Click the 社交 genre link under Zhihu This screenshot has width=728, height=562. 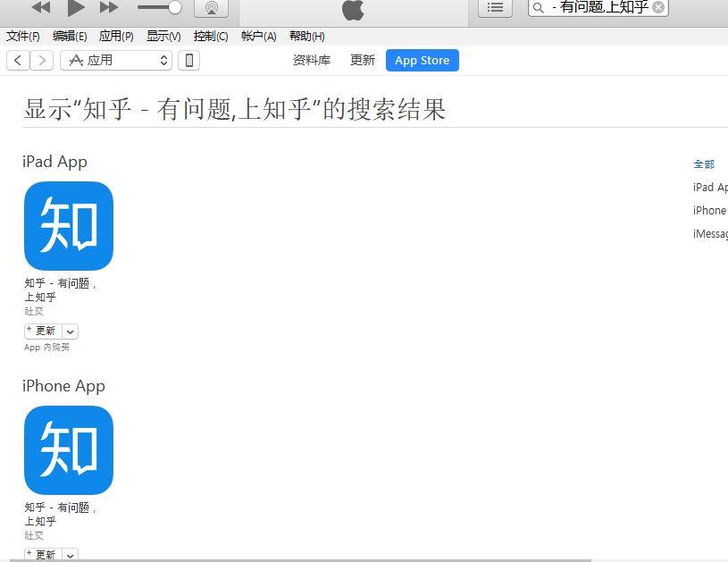pyautogui.click(x=34, y=311)
